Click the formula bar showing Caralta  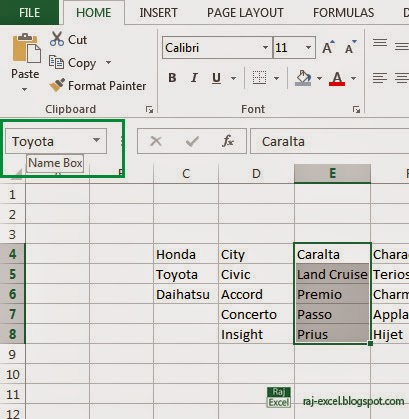point(330,141)
